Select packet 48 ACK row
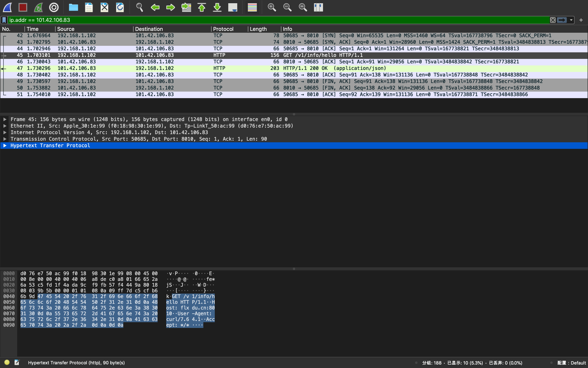The height and width of the screenshot is (368, 588). pyautogui.click(x=294, y=75)
